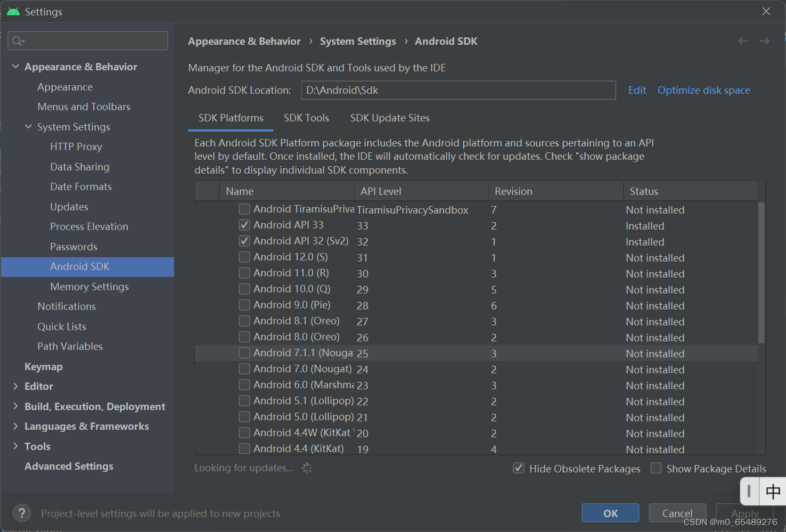Click the Chinese input method indicator

pyautogui.click(x=773, y=491)
